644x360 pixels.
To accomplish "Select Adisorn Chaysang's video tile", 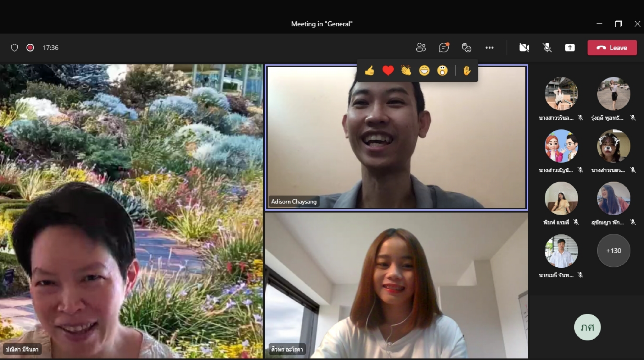I will (x=397, y=138).
